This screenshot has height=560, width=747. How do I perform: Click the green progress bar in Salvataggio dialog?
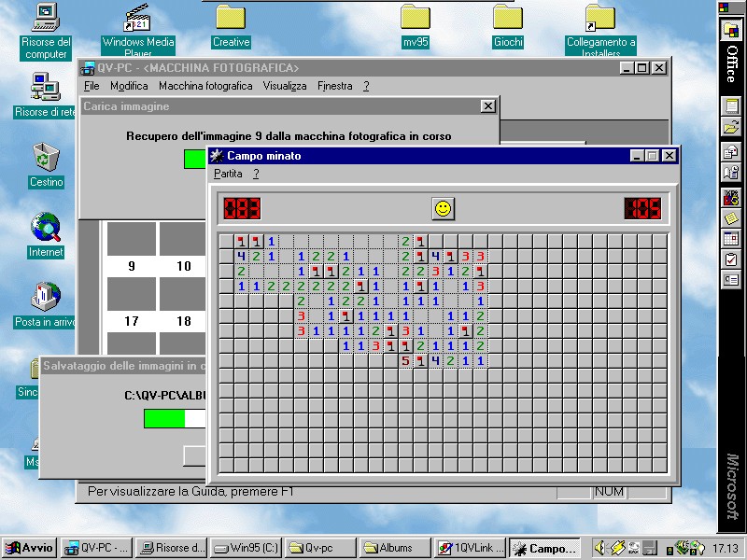click(x=164, y=418)
